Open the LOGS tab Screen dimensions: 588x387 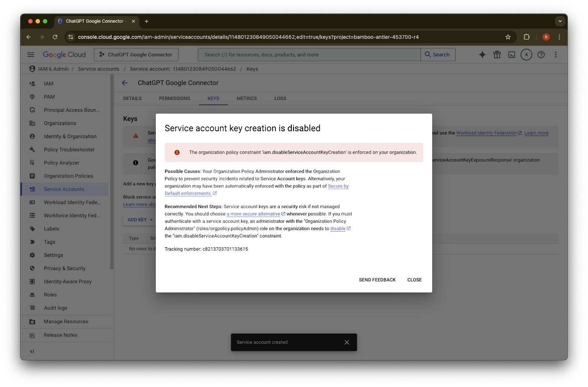280,98
